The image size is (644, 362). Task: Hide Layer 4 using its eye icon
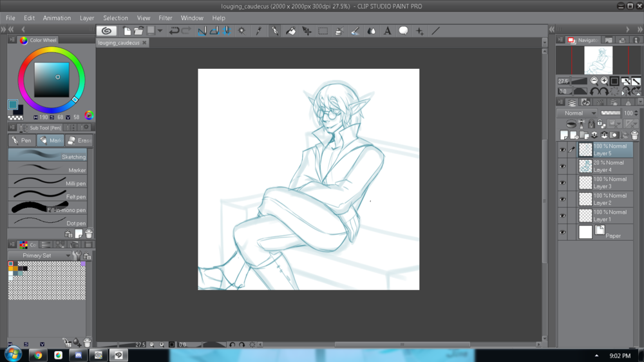pos(562,166)
